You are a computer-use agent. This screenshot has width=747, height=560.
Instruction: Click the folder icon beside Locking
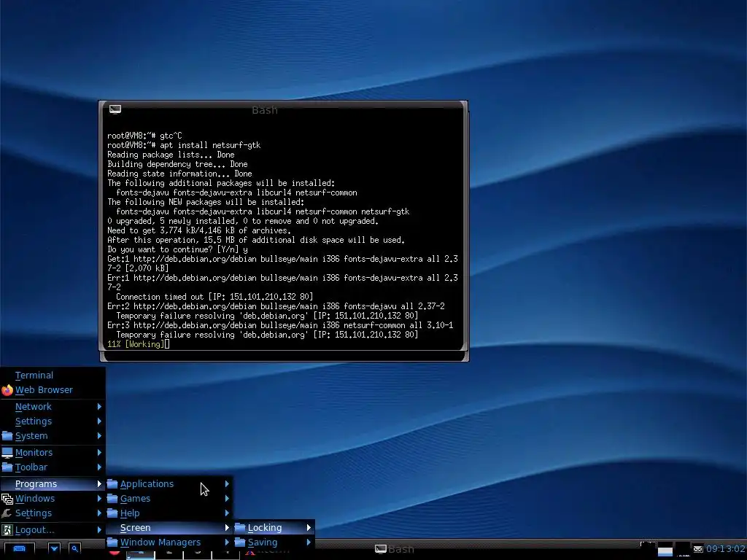(240, 528)
